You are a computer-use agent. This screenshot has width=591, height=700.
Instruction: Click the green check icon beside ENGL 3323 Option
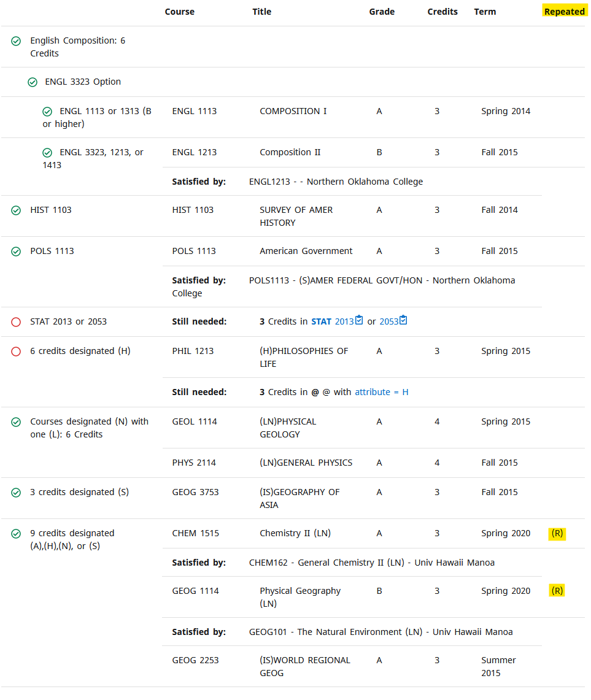pos(33,82)
